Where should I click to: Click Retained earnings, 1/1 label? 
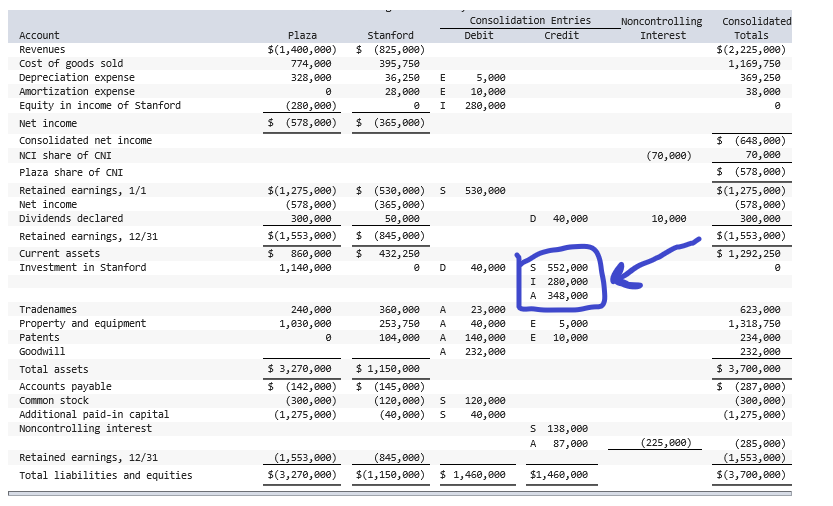[82, 190]
